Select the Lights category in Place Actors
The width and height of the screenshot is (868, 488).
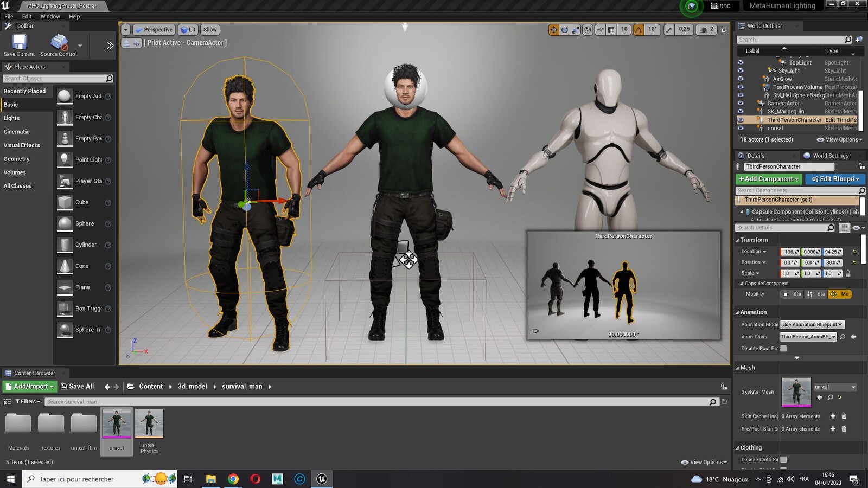tap(11, 118)
